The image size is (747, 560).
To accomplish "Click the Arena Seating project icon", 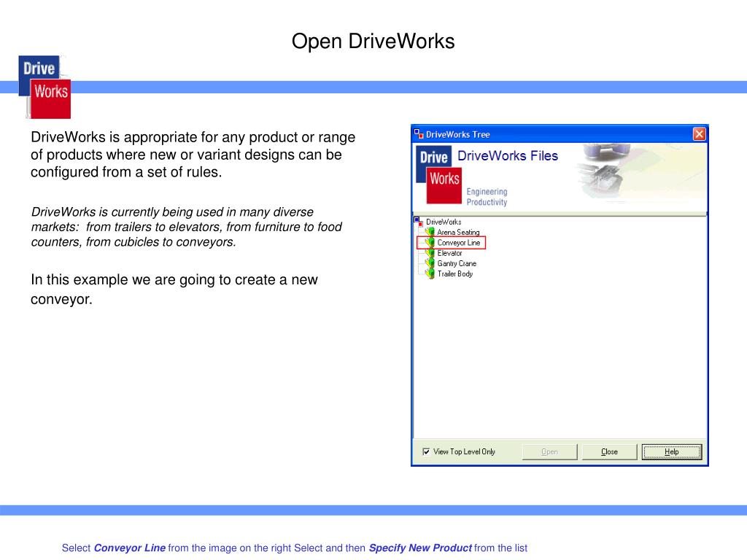I will click(x=430, y=232).
